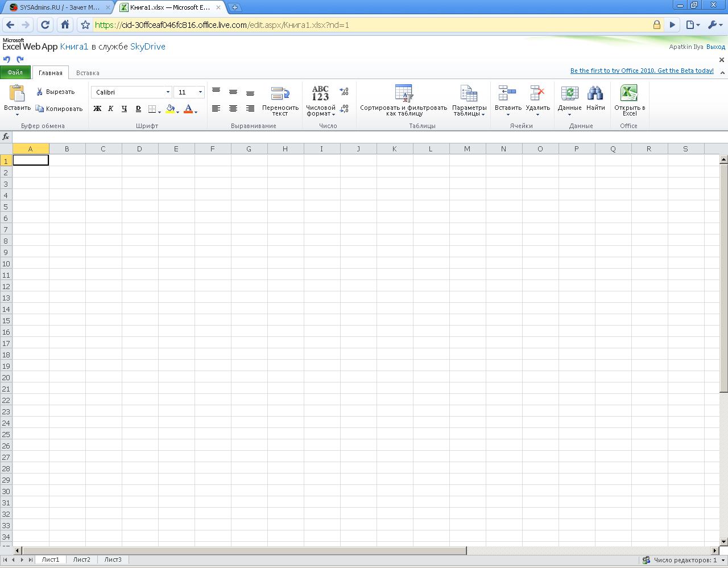Cut selection with the Вырезать button
The width and height of the screenshot is (728, 568).
[x=55, y=92]
